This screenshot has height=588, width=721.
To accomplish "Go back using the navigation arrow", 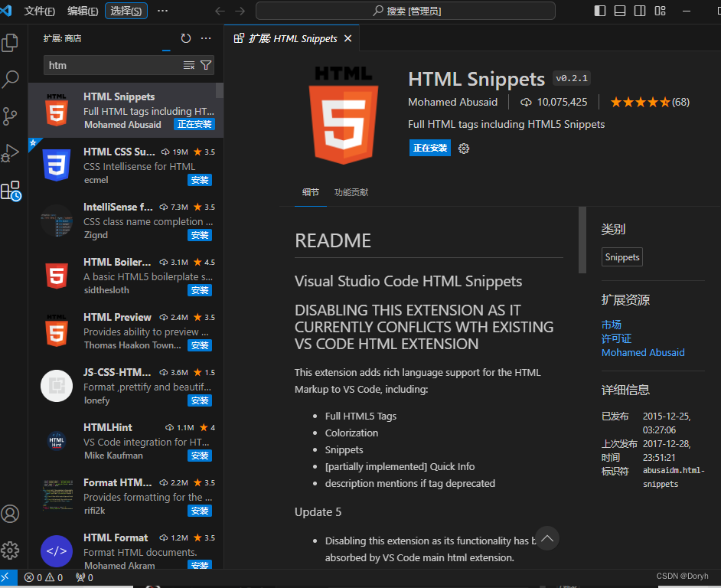I will pyautogui.click(x=220, y=11).
